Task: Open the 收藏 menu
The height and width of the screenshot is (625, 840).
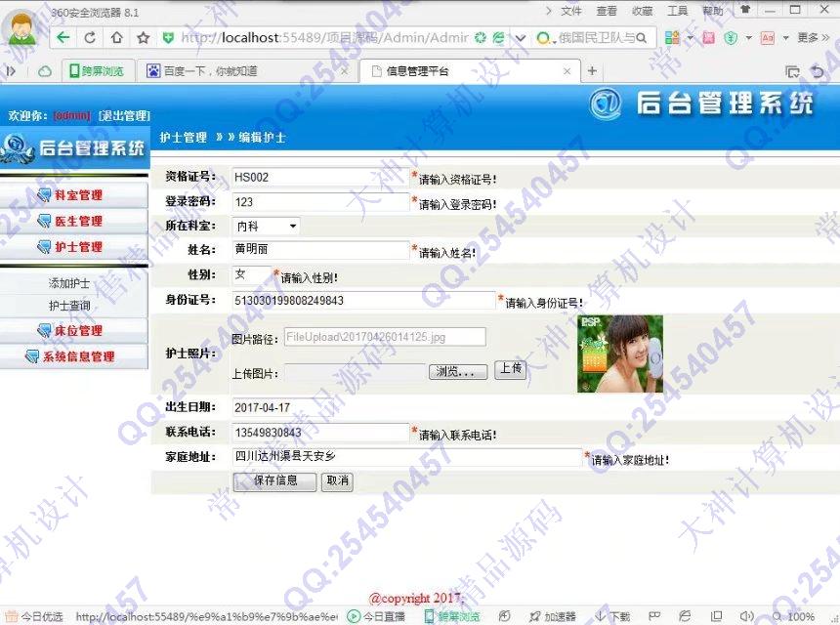Action: point(643,11)
